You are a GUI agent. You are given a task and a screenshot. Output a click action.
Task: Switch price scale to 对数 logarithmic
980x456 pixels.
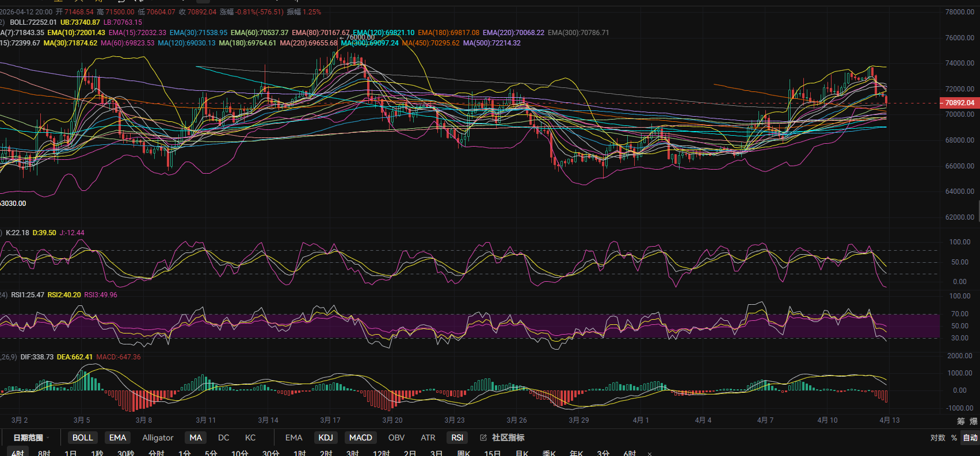[937, 438]
